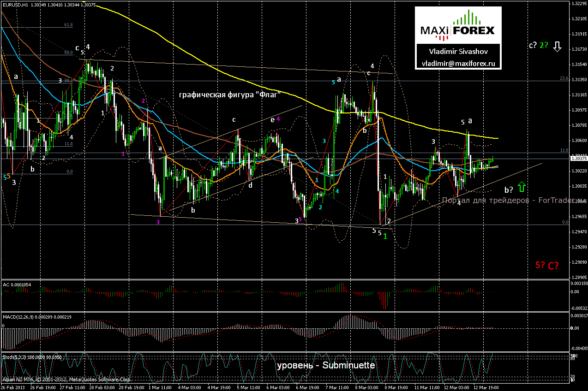This screenshot has width=588, height=391.
Task: Click the Stoch(5,3,3) indicator label
Action: tap(32, 357)
